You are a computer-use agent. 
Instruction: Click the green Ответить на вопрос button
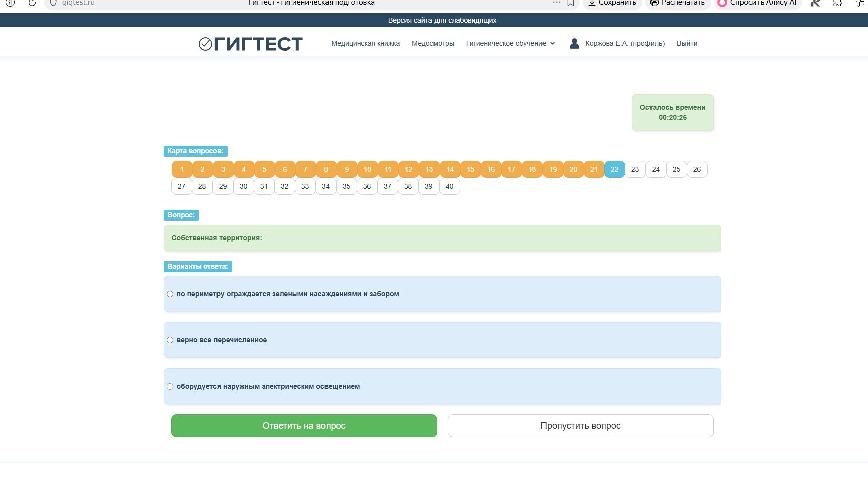[x=304, y=426]
